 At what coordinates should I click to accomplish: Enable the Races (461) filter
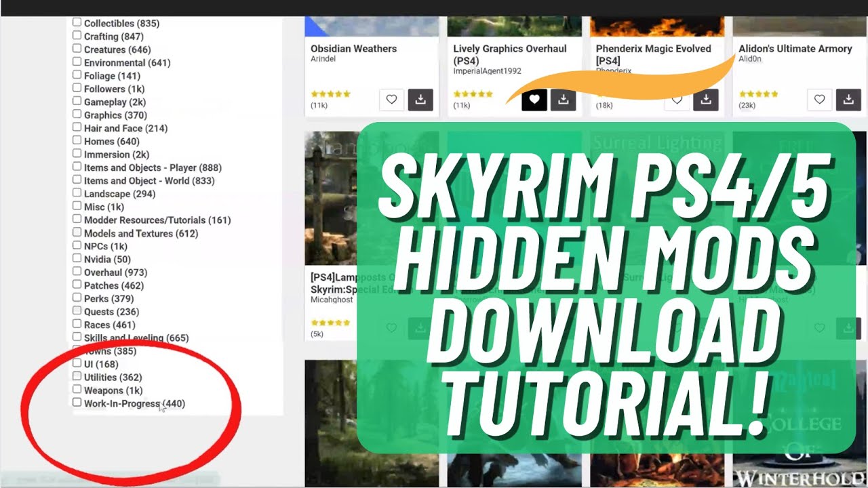click(x=77, y=324)
